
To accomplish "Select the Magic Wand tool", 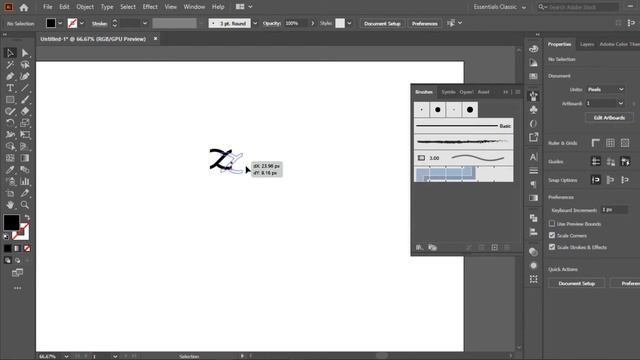I will point(10,64).
